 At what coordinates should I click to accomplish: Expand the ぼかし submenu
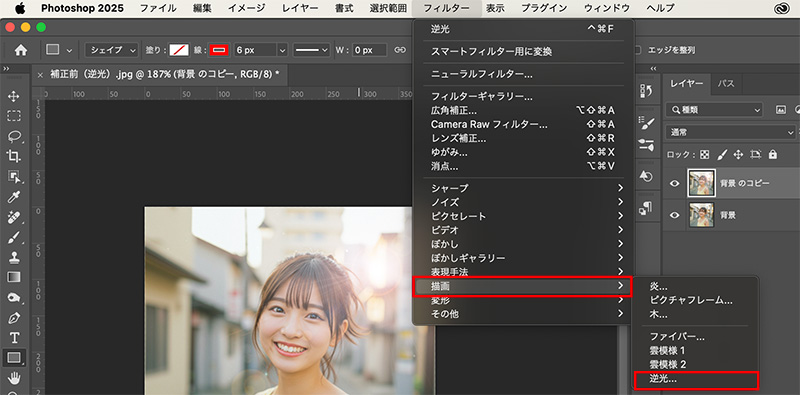coord(523,243)
